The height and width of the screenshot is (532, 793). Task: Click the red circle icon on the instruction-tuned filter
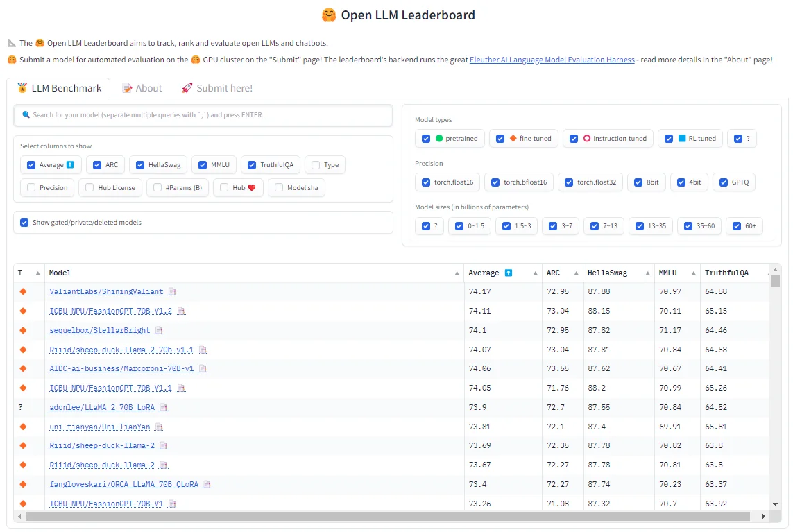tap(587, 138)
